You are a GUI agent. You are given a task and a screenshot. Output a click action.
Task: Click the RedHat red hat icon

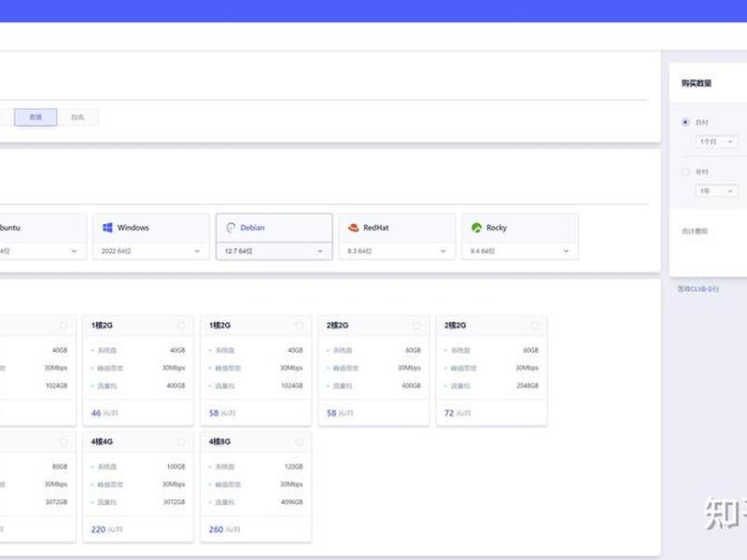354,228
